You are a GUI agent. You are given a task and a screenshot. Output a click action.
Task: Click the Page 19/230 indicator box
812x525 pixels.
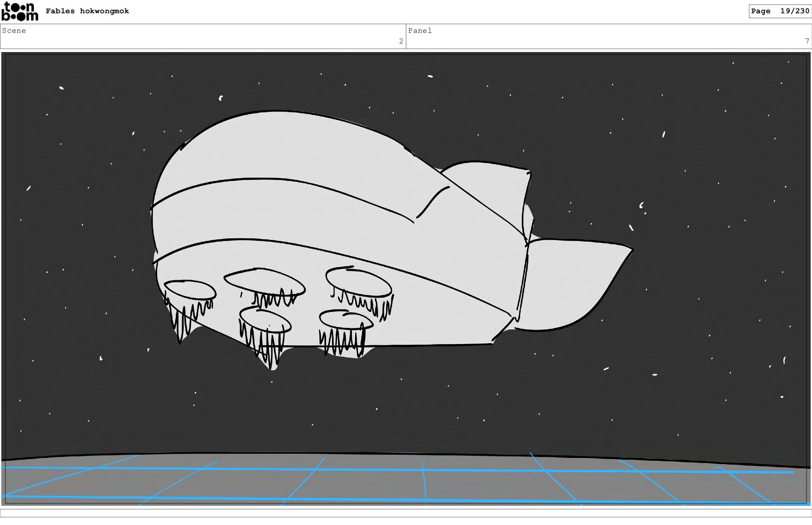779,11
